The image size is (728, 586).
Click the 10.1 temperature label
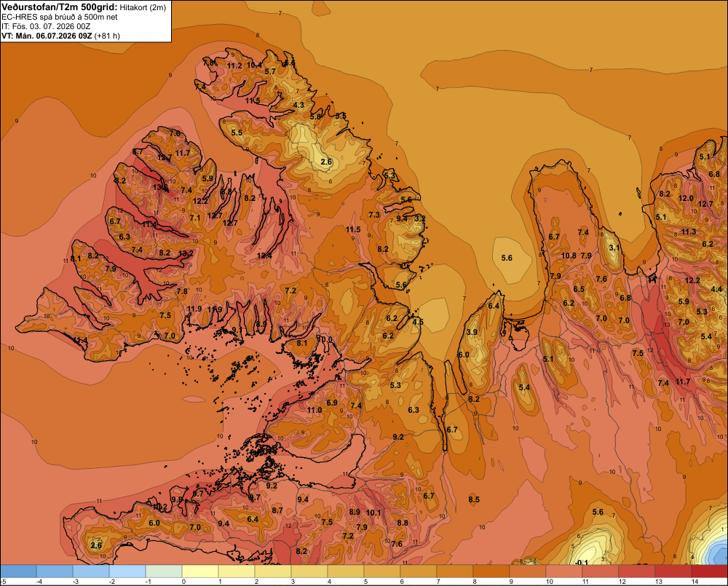pos(373,512)
